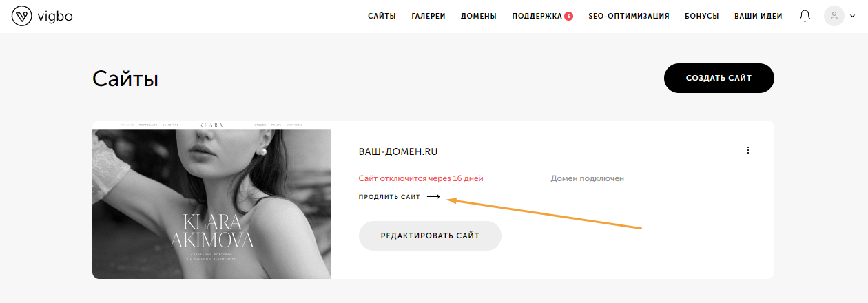868x303 pixels.
Task: Click the Klara Akimova site thumbnail
Action: point(211,200)
